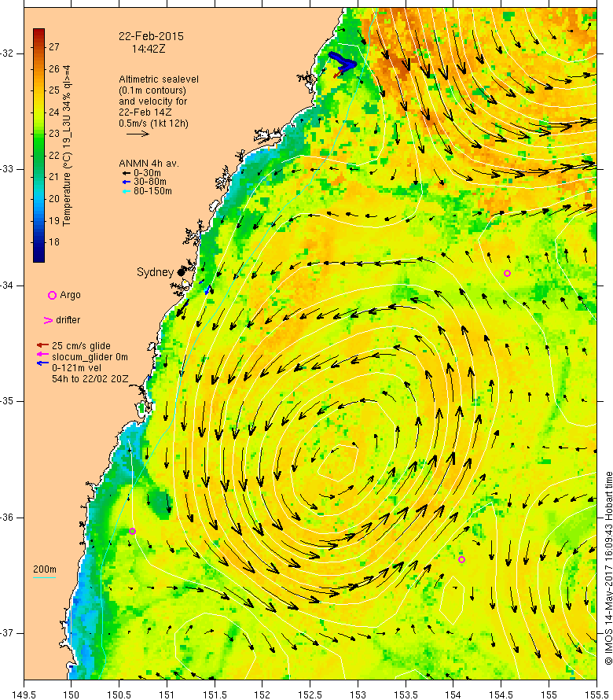Click the ANMN 4h av. heading
613x700 pixels.
(149, 164)
